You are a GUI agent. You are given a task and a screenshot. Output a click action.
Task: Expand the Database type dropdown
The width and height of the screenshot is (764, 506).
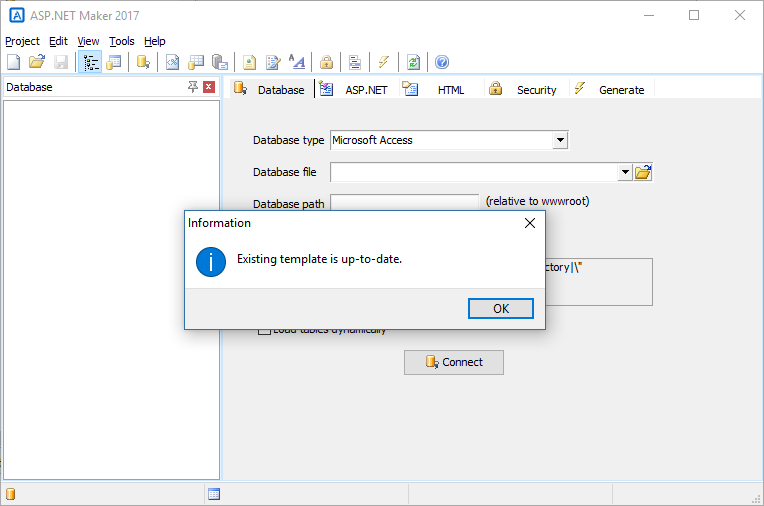pyautogui.click(x=560, y=140)
